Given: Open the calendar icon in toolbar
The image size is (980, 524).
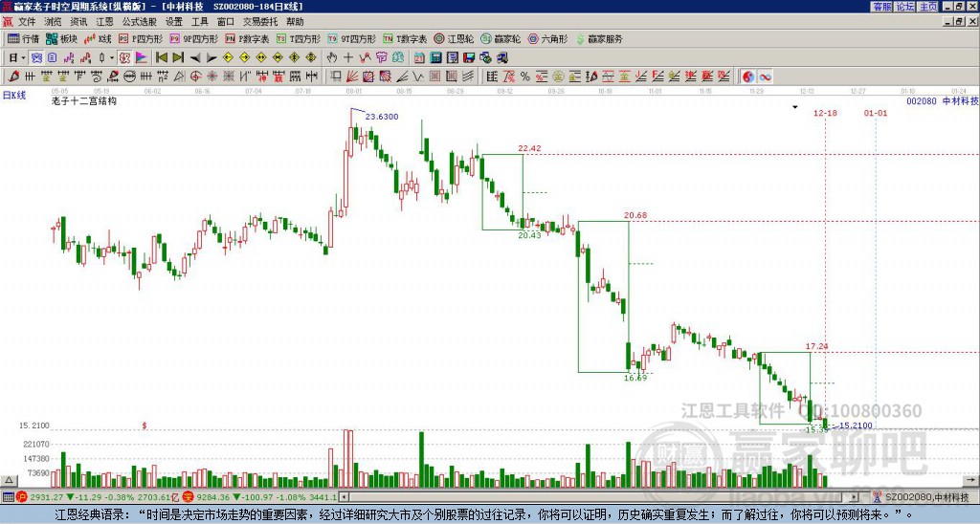Looking at the screenshot, I should pos(419,57).
